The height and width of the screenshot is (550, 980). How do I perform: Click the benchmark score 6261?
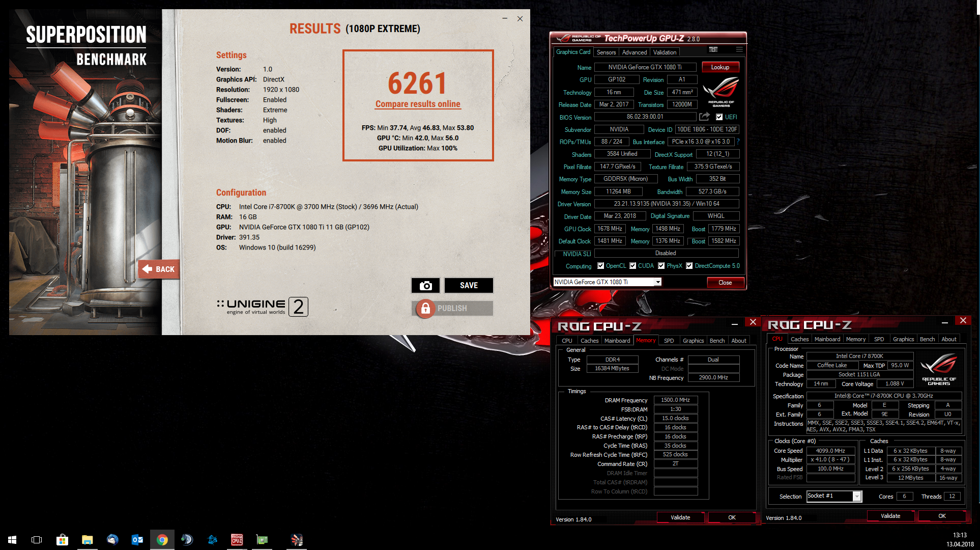click(417, 83)
